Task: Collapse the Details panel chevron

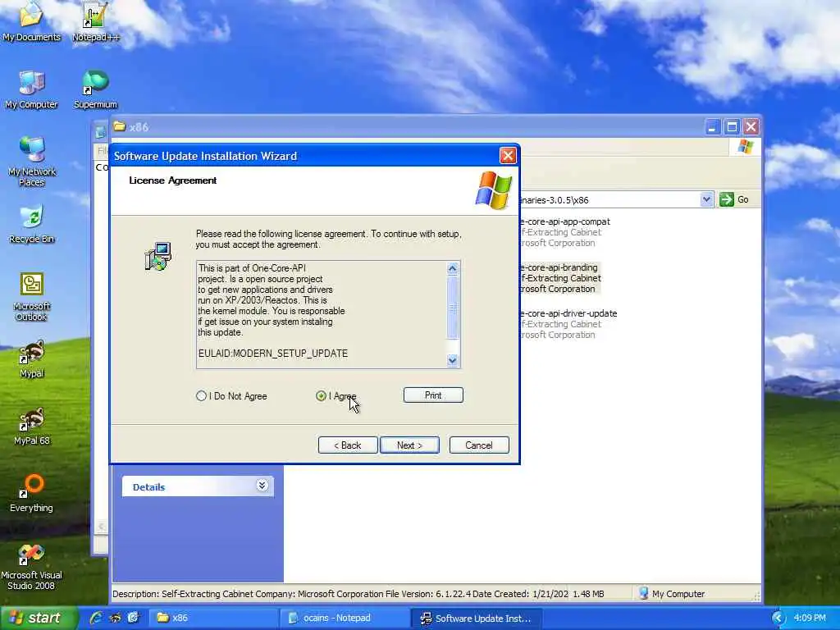Action: coord(262,486)
